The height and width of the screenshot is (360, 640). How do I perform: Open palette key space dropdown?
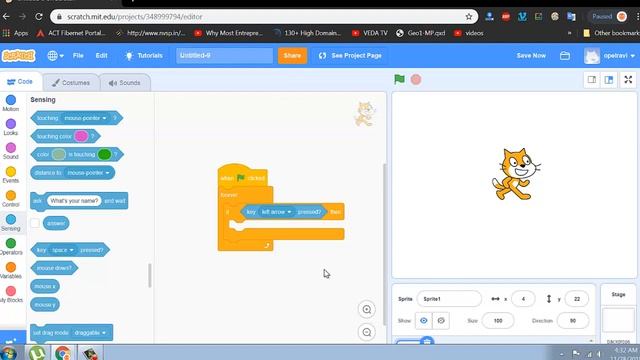point(62,250)
